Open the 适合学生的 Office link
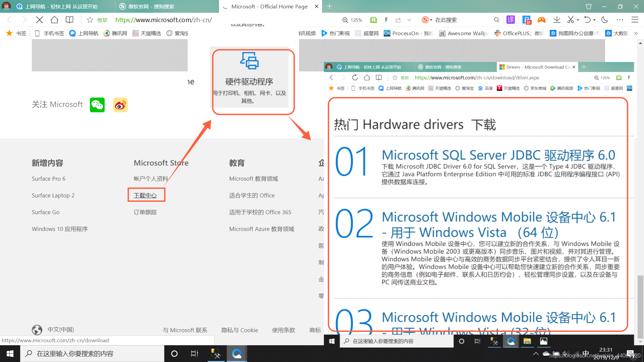 click(252, 195)
